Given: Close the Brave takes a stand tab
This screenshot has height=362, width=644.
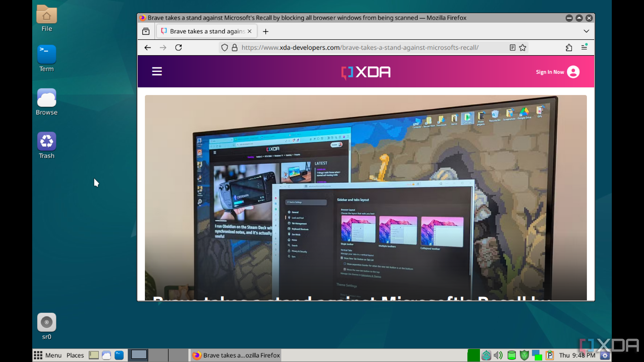Looking at the screenshot, I should (250, 31).
